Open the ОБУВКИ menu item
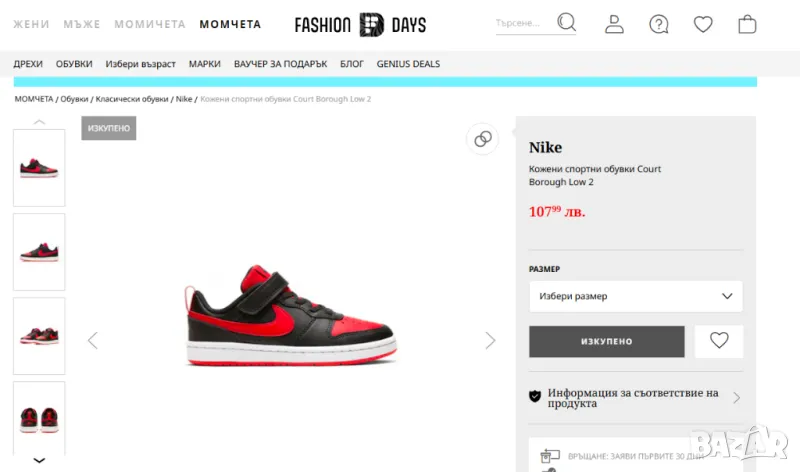Screen dimensions: 800x472 coord(74,64)
